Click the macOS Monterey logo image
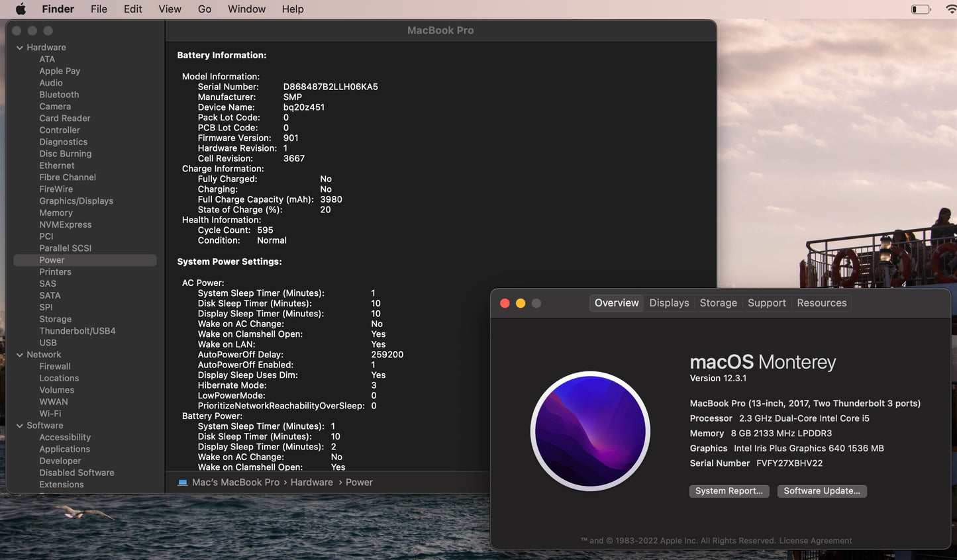957x560 pixels. click(x=590, y=431)
